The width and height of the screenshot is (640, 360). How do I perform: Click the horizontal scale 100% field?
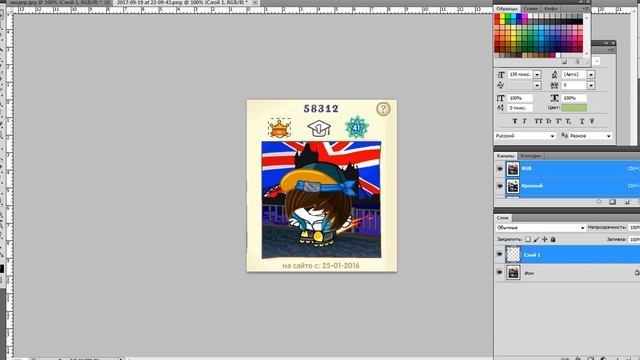click(574, 98)
